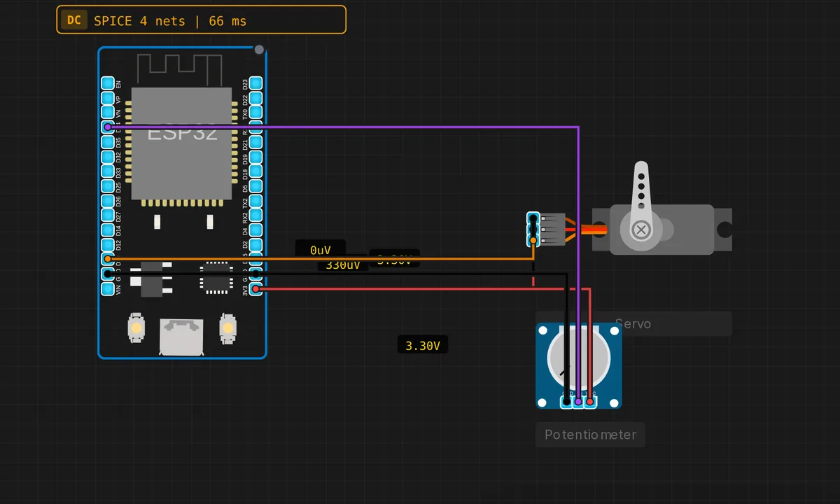The width and height of the screenshot is (840, 504).
Task: Click the ESP32 D22 pin
Action: 255,98
